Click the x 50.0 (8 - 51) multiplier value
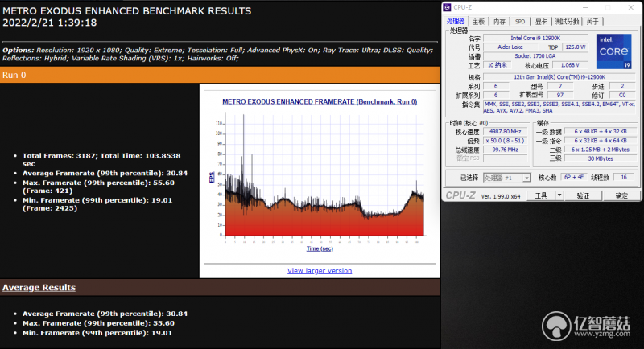The width and height of the screenshot is (644, 349). [506, 141]
